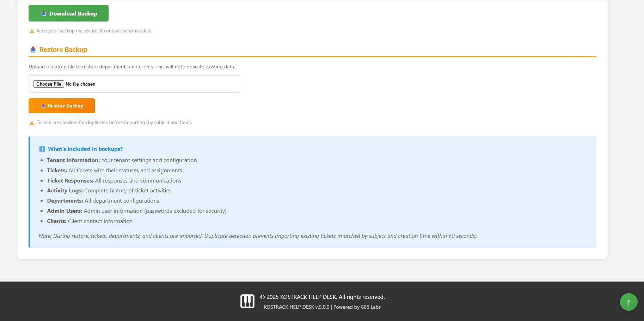
Task: Click the Choose File button
Action: click(49, 84)
